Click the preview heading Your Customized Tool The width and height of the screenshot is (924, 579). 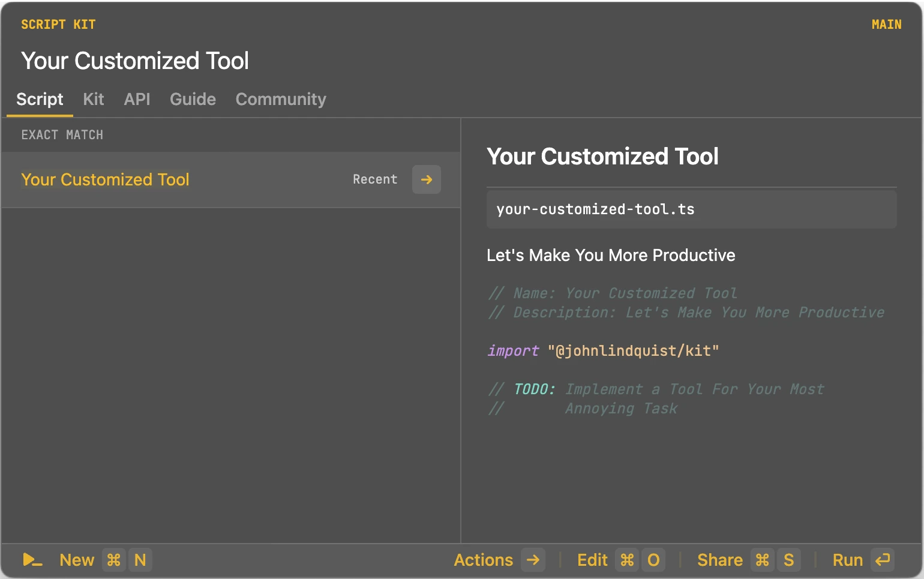tap(602, 157)
